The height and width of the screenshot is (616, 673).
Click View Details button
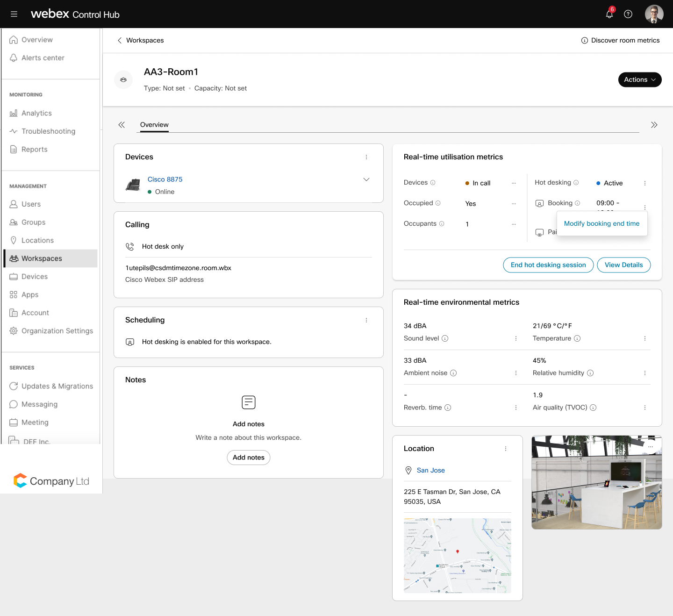click(624, 265)
